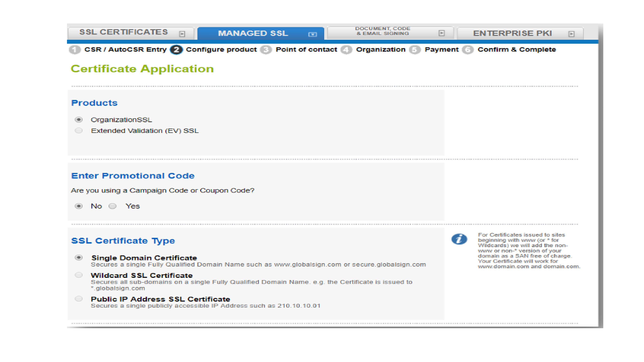The width and height of the screenshot is (644, 362).
Task: Choose Public IP Address SSL Certificate
Action: click(x=79, y=299)
